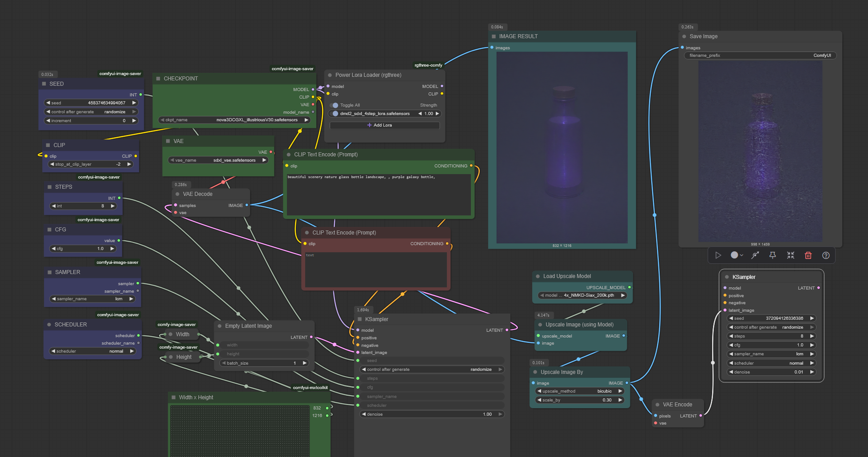Open help for the selected node
This screenshot has width=868, height=457.
point(826,255)
